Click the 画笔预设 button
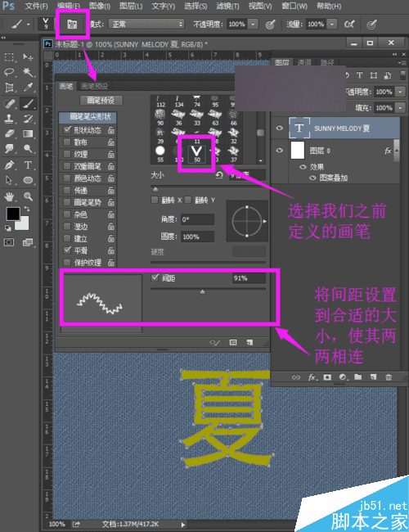The height and width of the screenshot is (532, 409). click(101, 101)
